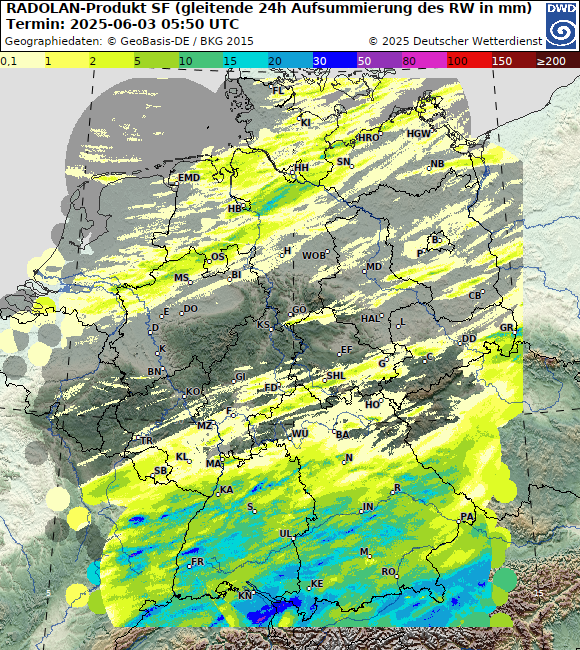580x650 pixels.
Task: Click the RO city label
Action: (x=388, y=572)
